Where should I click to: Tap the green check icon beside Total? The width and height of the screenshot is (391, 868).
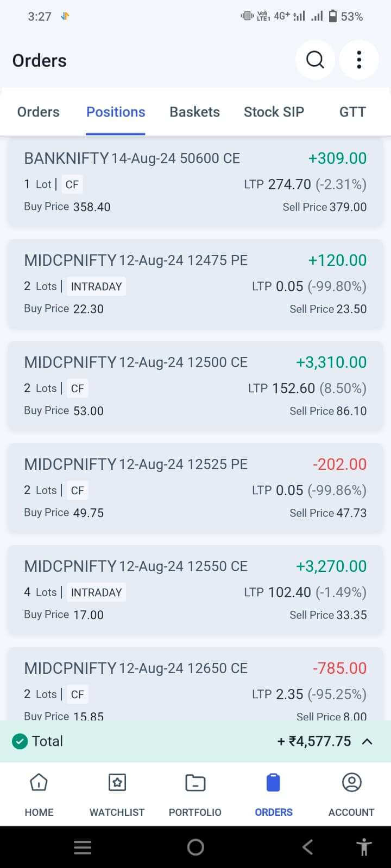20,741
